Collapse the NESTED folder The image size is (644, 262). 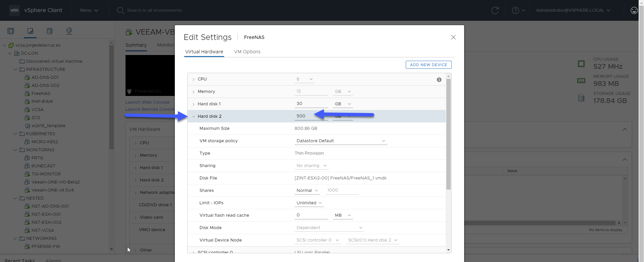[x=15, y=198]
